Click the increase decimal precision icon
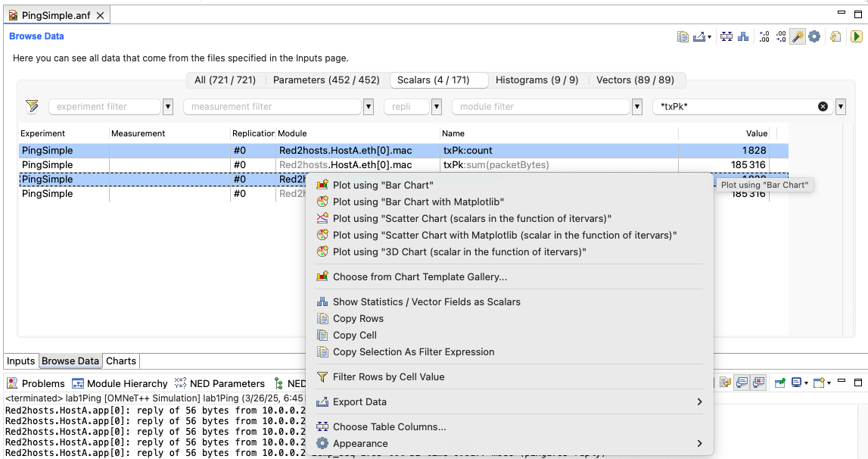The image size is (868, 459). [x=764, y=36]
